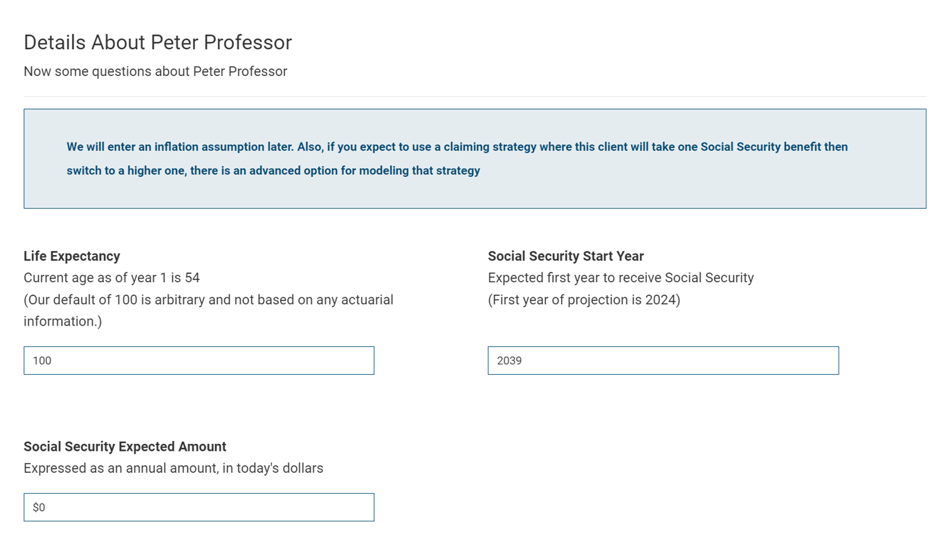
Task: Select the $0 amount value
Action: (39, 507)
